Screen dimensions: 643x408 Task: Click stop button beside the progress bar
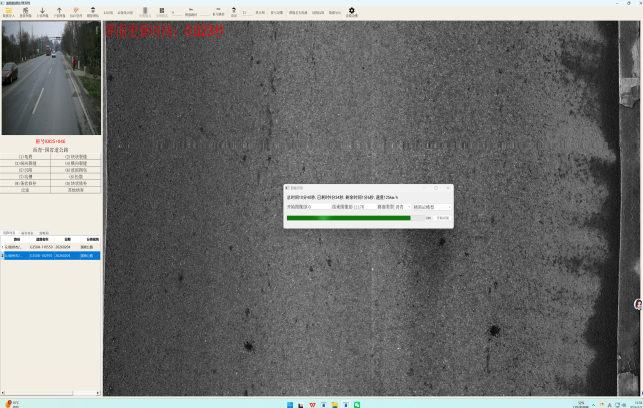point(442,218)
